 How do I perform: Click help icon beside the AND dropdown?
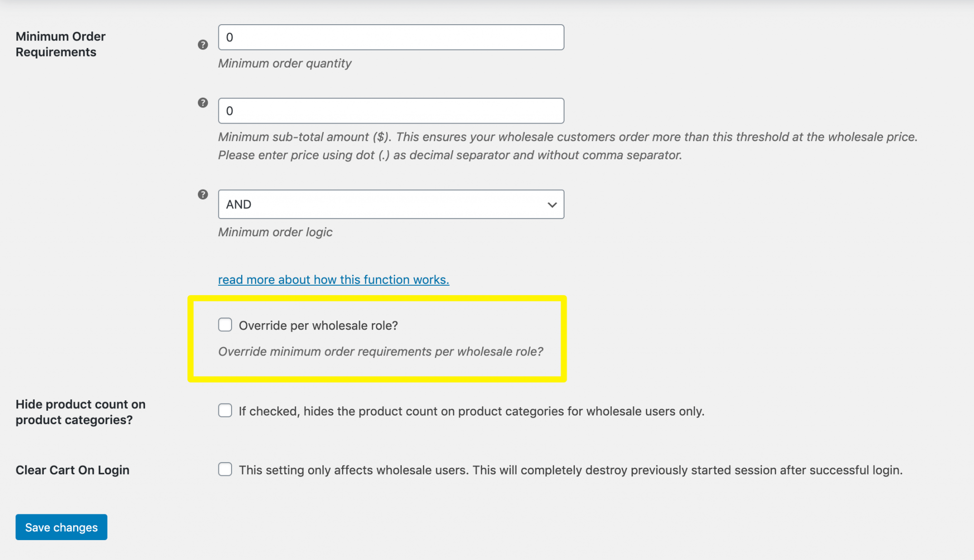[x=203, y=194]
